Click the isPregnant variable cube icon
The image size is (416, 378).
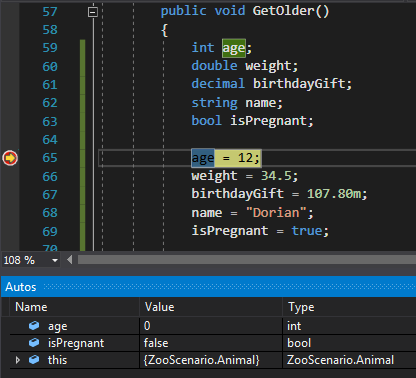(x=34, y=342)
